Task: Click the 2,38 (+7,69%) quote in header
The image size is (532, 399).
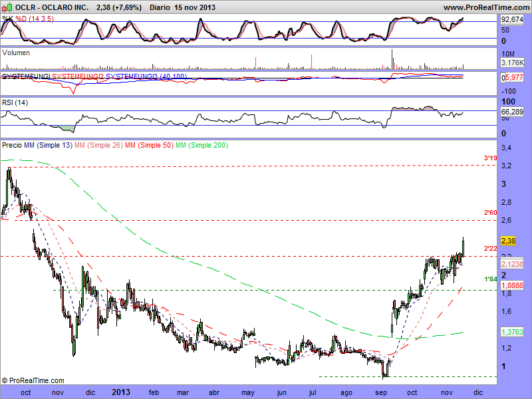Action: [119, 7]
